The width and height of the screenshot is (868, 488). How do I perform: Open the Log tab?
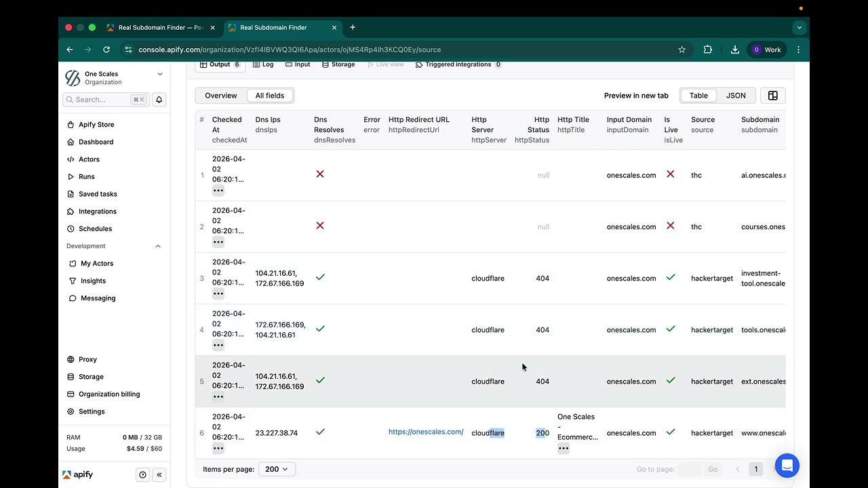263,65
